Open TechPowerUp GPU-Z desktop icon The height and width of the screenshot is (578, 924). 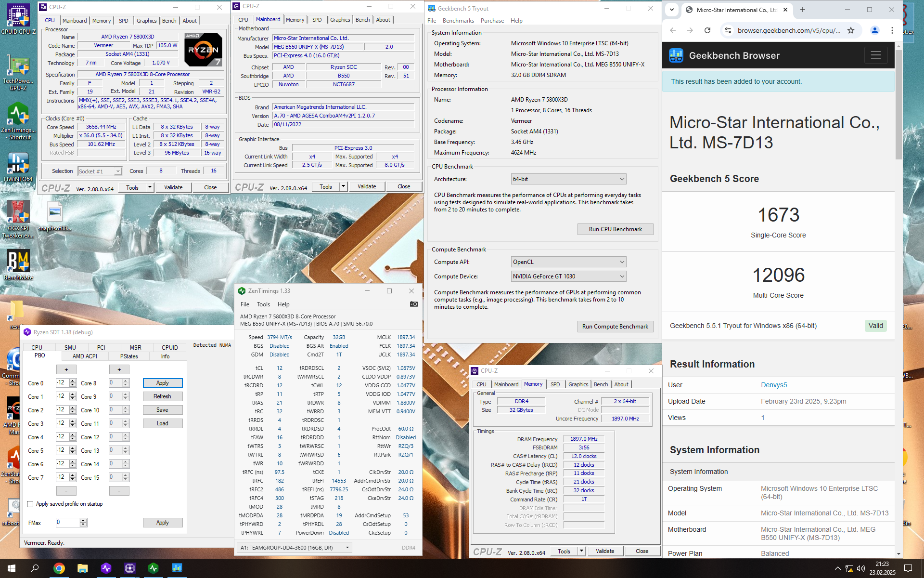pos(18,72)
